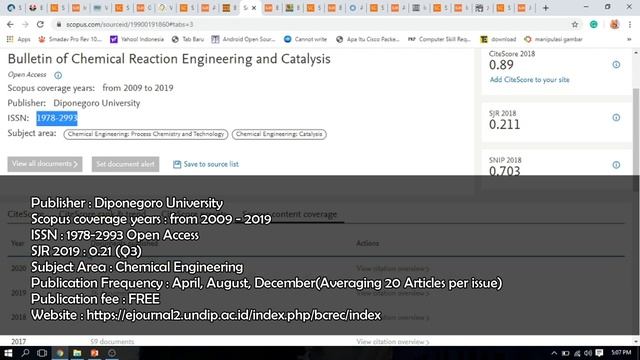This screenshot has height=360, width=640.
Task: Switch to Chrome on the taskbar
Action: tap(60, 353)
